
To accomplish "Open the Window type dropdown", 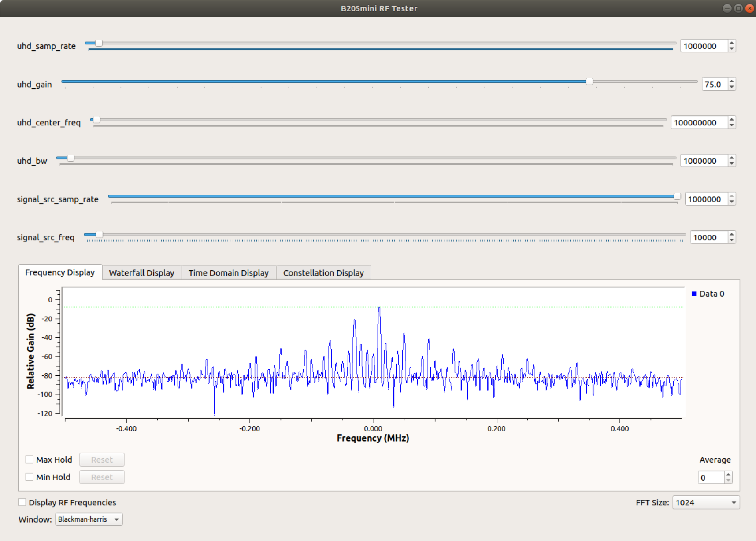I will (x=89, y=519).
